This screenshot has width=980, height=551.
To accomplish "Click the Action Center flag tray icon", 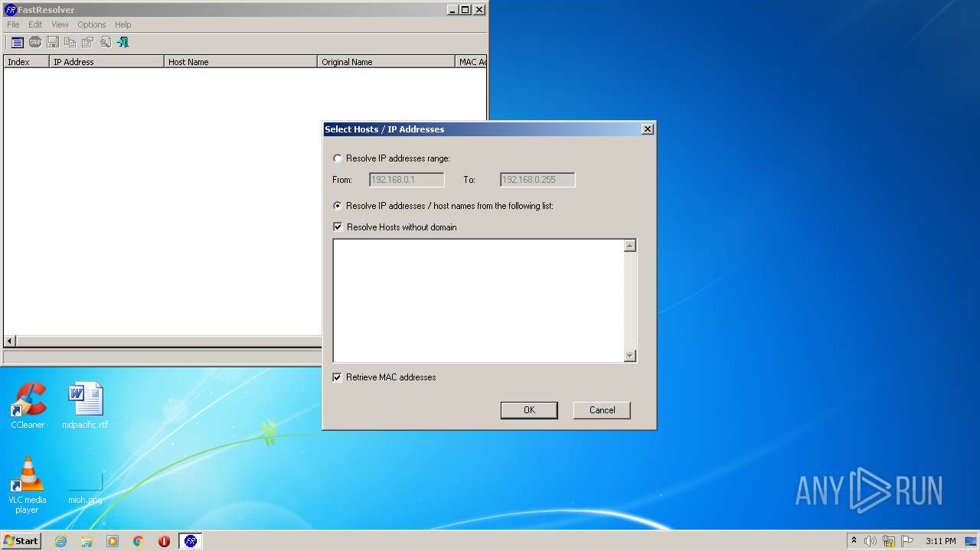I will tap(907, 541).
